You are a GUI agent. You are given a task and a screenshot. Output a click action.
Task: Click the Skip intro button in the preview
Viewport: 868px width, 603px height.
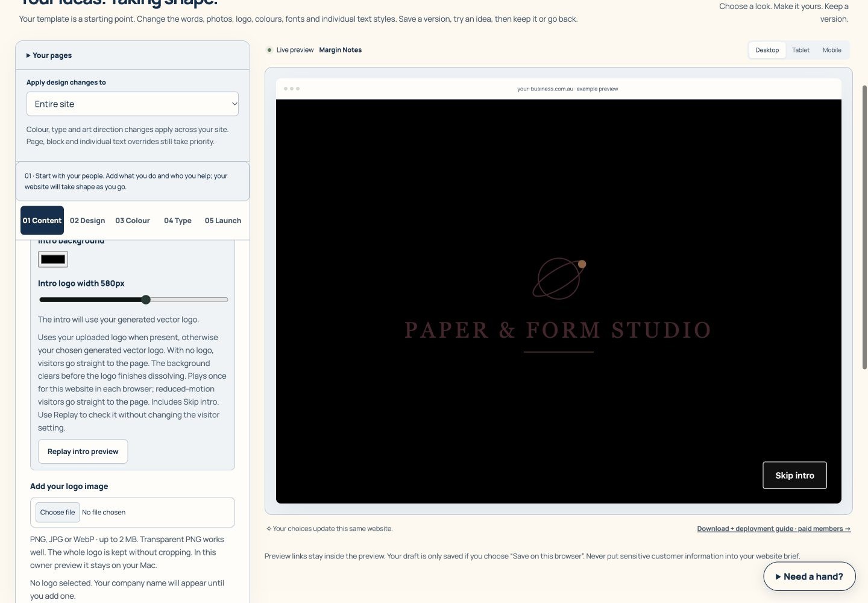[x=794, y=476]
